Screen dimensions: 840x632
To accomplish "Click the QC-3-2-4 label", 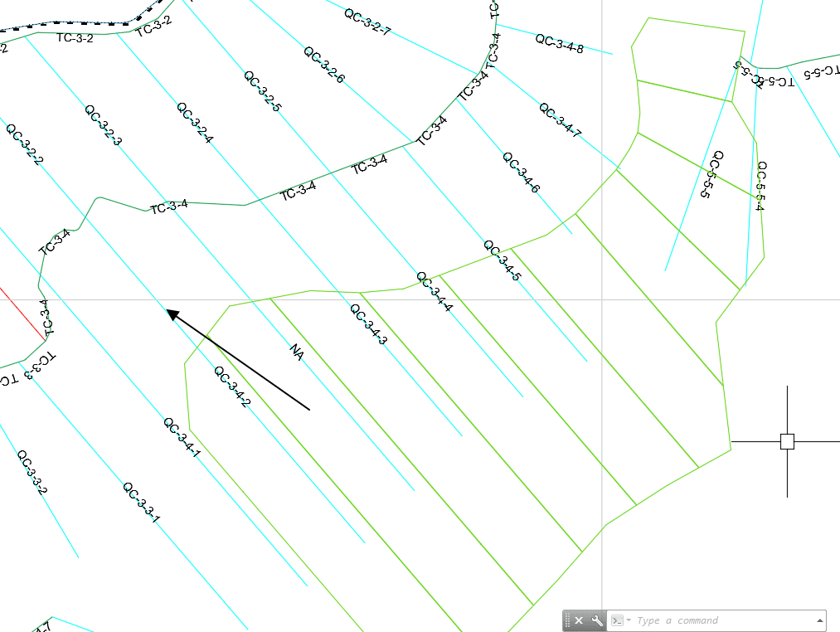I will (x=195, y=123).
